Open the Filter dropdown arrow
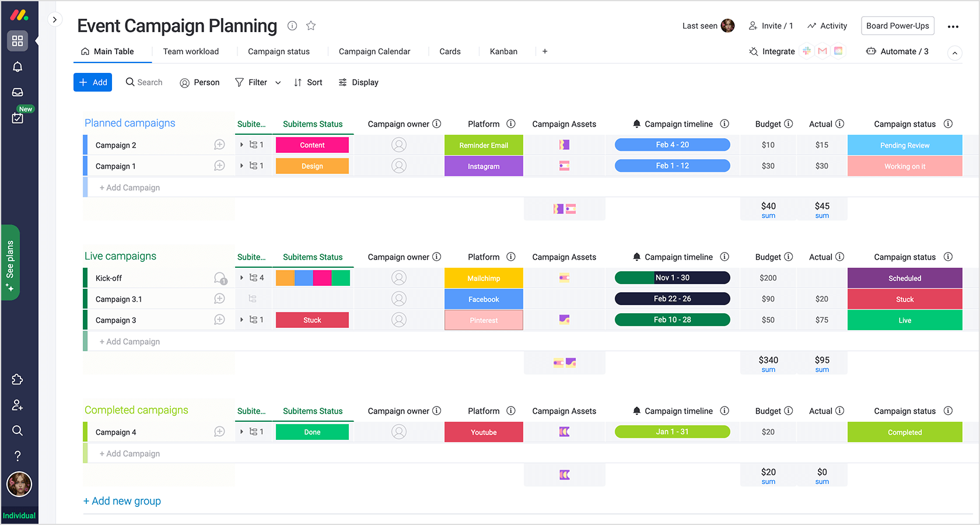This screenshot has width=980, height=525. [x=278, y=83]
